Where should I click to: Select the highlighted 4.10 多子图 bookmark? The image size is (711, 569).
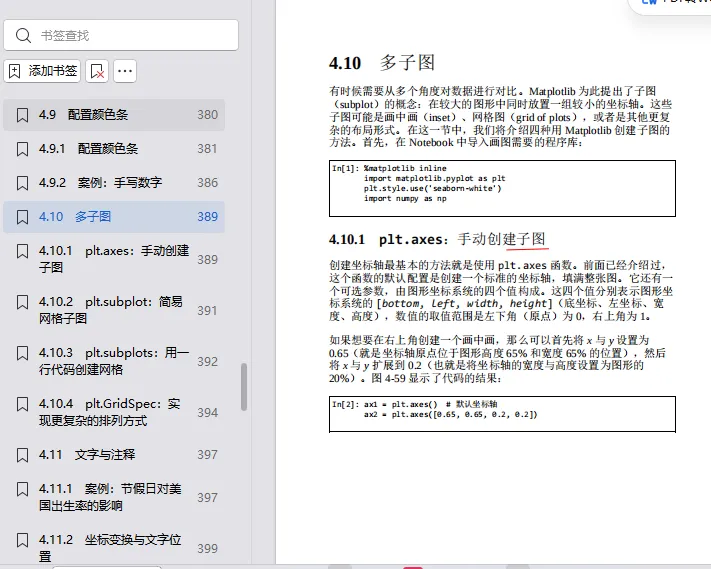coord(114,217)
